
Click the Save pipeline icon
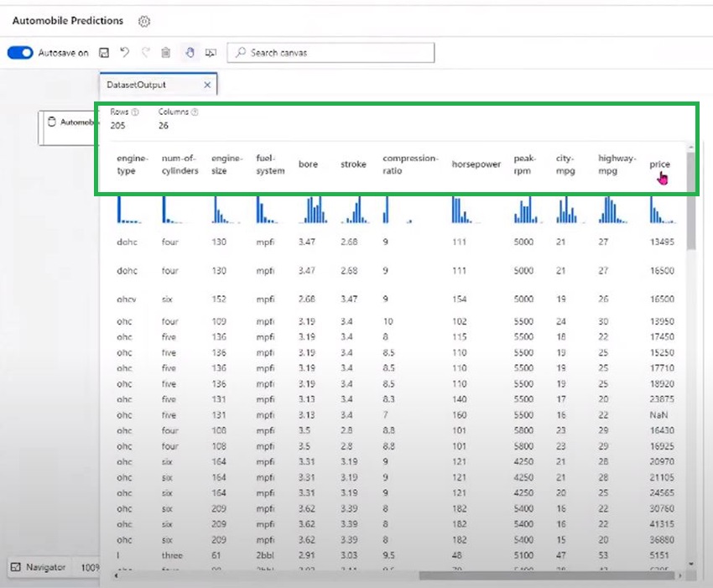point(104,53)
